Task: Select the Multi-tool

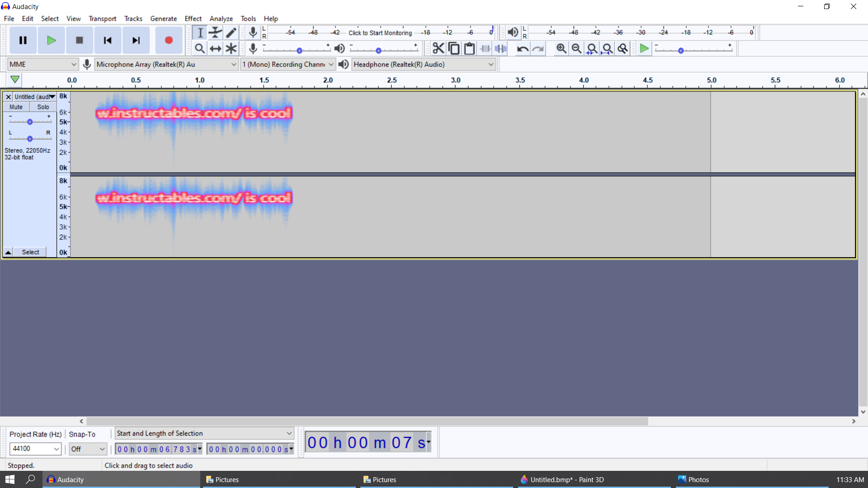Action: point(231,48)
